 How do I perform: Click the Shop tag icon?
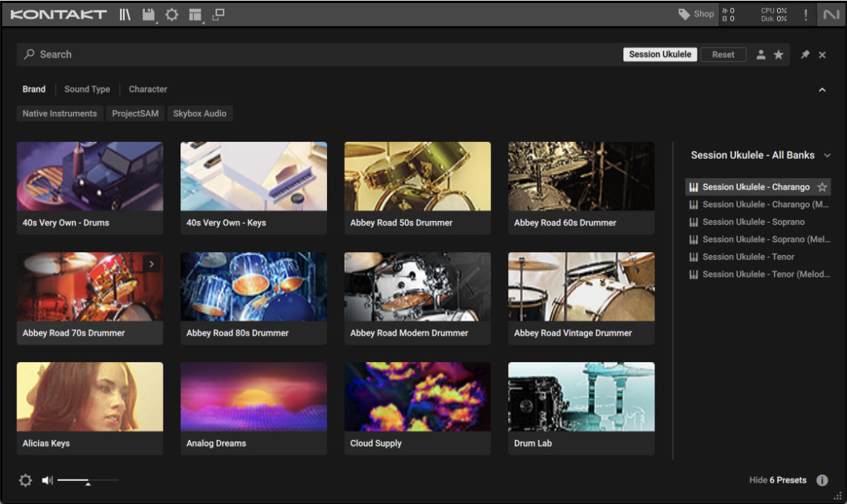pos(684,14)
